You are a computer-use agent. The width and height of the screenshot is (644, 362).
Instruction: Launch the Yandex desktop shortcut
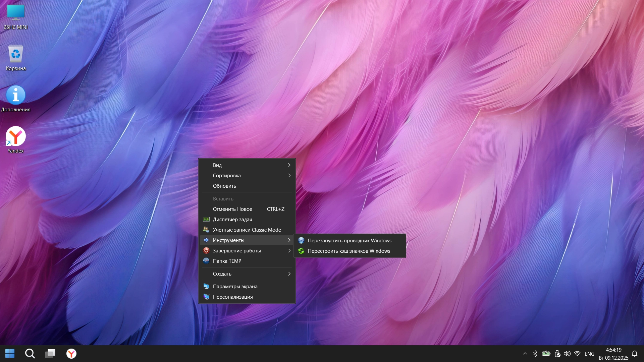pos(16,137)
